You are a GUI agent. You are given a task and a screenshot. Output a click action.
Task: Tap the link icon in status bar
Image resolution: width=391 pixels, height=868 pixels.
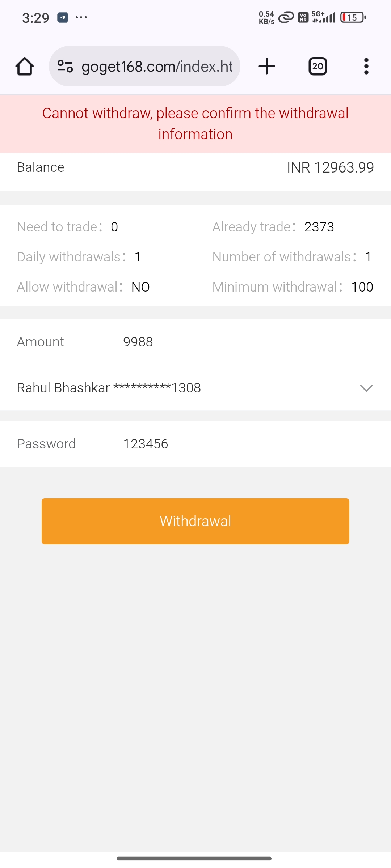[x=286, y=17]
